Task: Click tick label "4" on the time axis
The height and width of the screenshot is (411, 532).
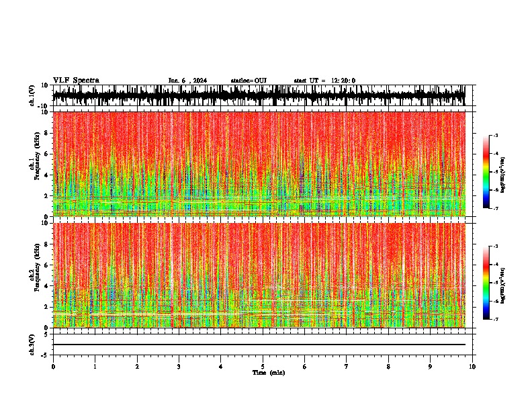Action: pos(221,367)
